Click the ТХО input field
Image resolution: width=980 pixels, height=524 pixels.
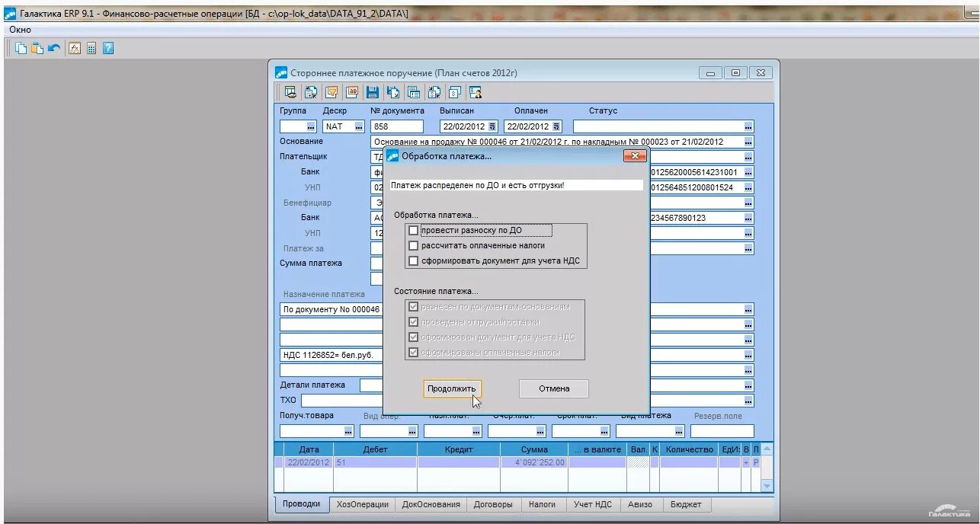click(342, 401)
